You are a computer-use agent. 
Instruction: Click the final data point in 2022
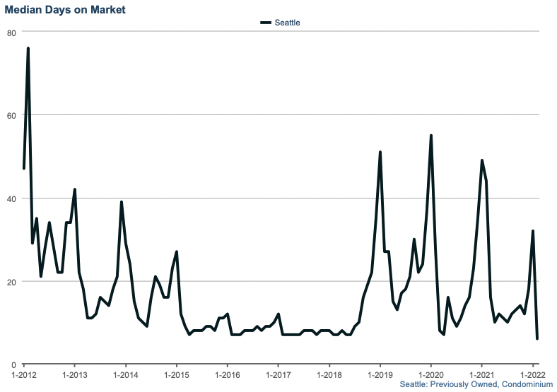click(x=537, y=339)
